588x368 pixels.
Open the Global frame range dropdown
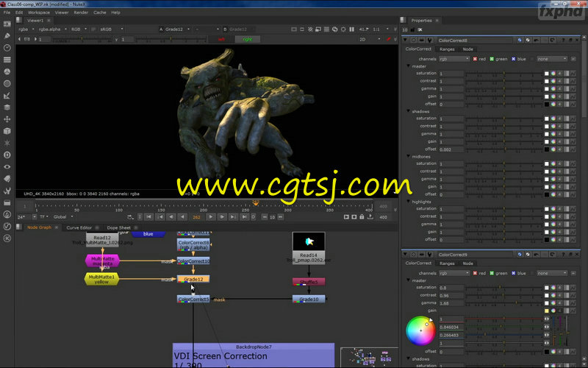(63, 216)
